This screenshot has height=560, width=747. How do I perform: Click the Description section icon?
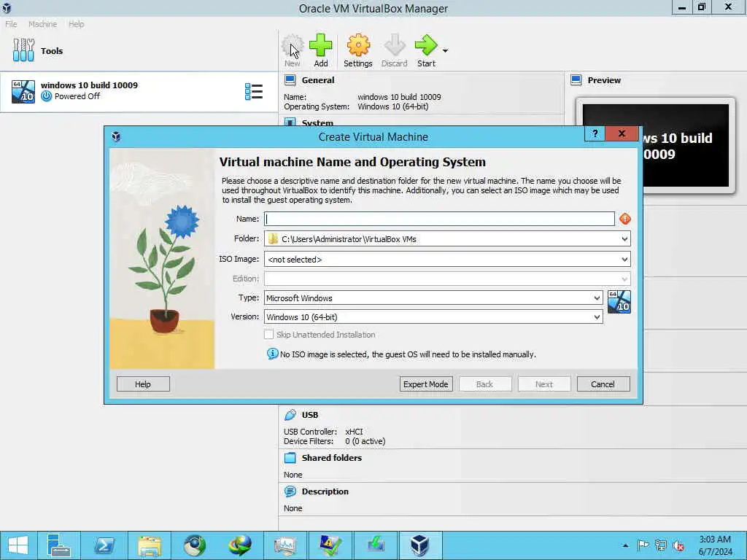click(x=290, y=491)
